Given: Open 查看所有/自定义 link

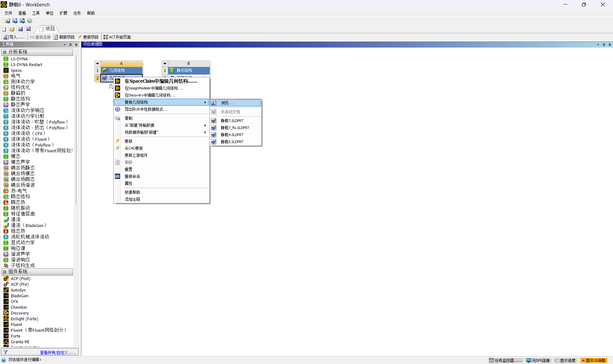Looking at the screenshot, I should [x=58, y=353].
